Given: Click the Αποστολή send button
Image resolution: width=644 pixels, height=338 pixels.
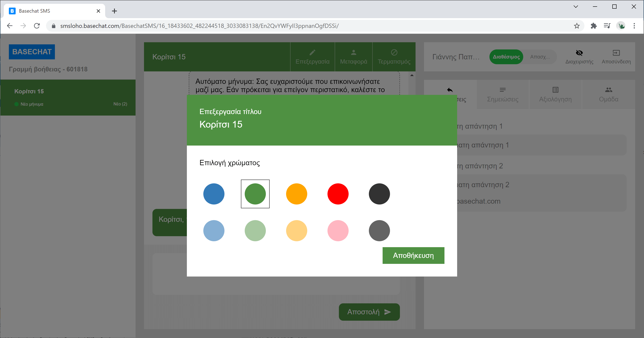Looking at the screenshot, I should [369, 312].
